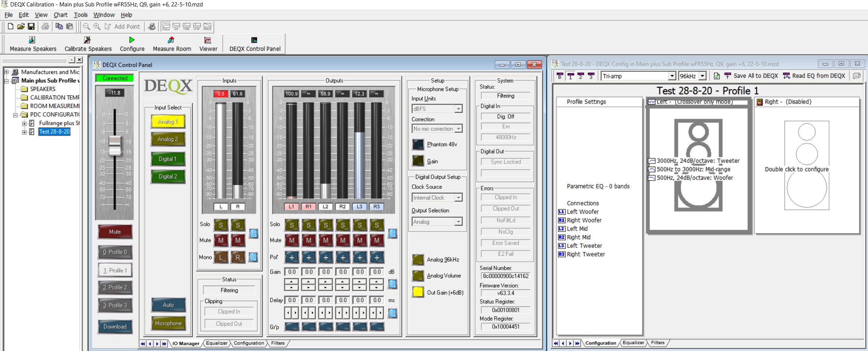Switch to 2: Profile 2
Viewport: 868px width, 351px height.
(x=115, y=287)
